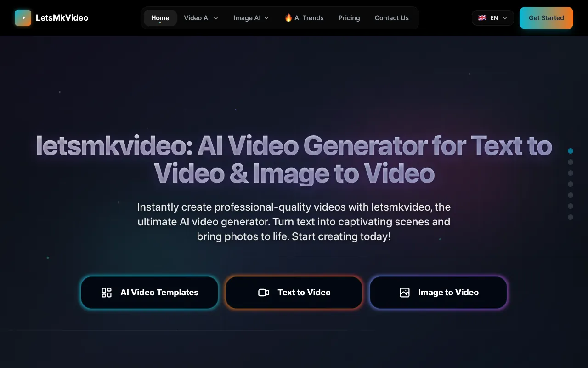
Task: Open the Pricing page
Action: [x=349, y=18]
